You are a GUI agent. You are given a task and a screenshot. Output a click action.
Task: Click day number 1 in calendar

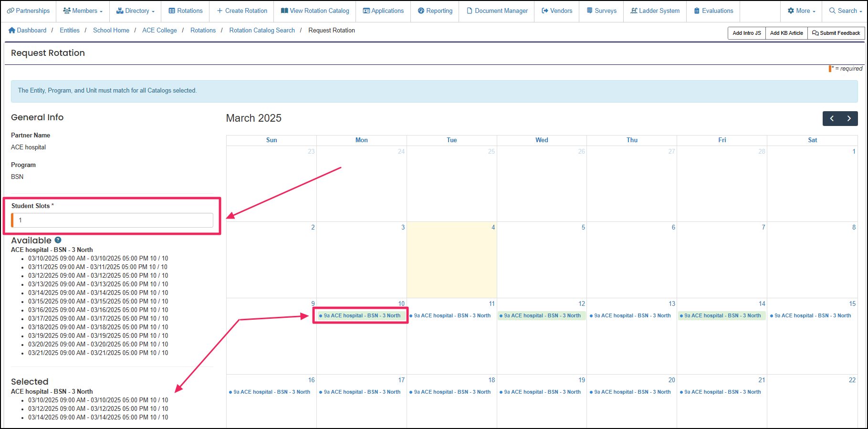(854, 152)
